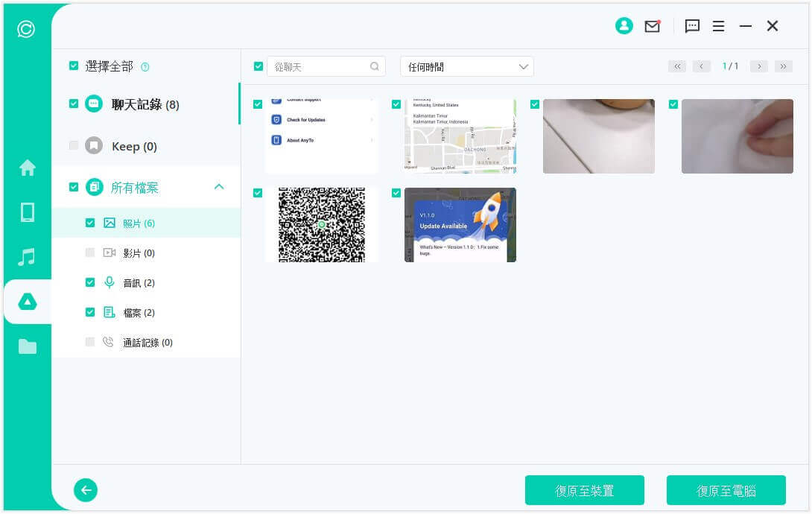Uncheck the 聊天記錄 (8) checkbox
The width and height of the screenshot is (812, 514).
(74, 104)
